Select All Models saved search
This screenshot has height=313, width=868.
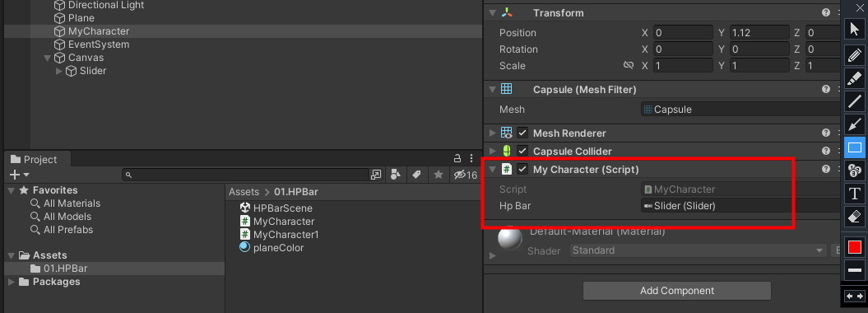click(67, 217)
